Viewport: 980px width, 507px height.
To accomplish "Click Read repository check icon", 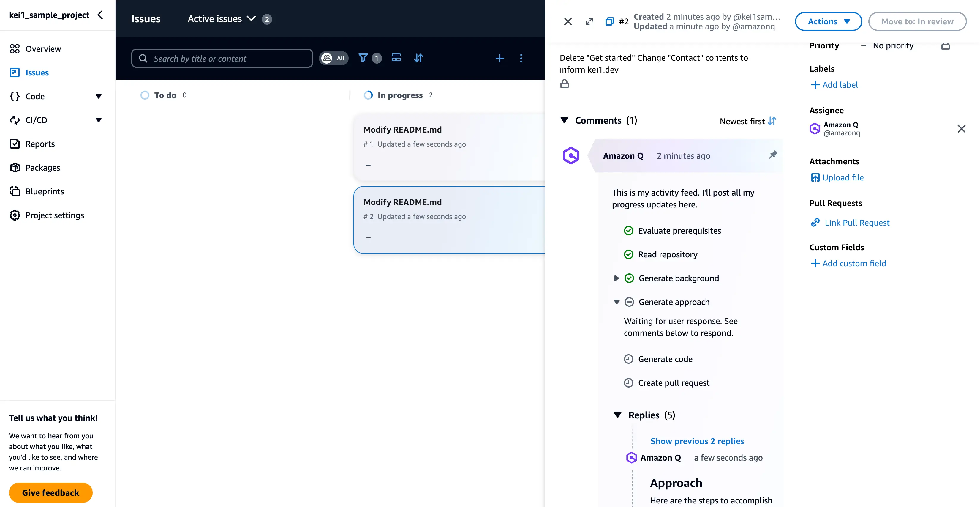I will [x=628, y=254].
